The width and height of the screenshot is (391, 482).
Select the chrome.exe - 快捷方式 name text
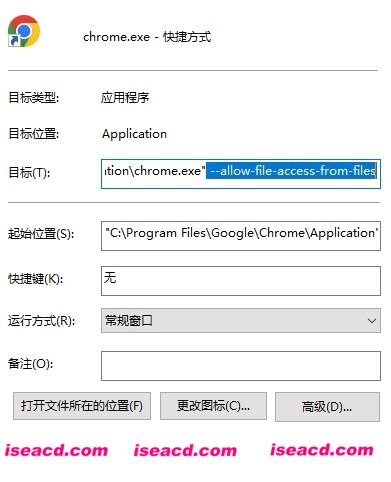coord(147,37)
